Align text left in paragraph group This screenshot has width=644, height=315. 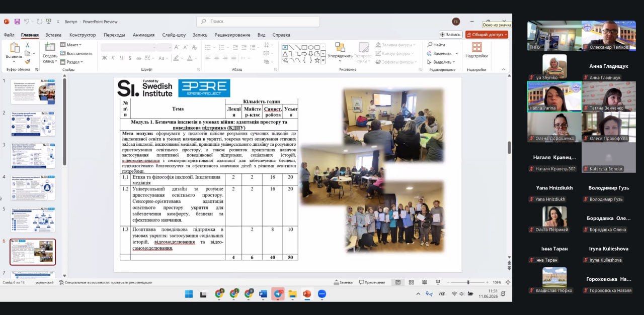pyautogui.click(x=207, y=58)
